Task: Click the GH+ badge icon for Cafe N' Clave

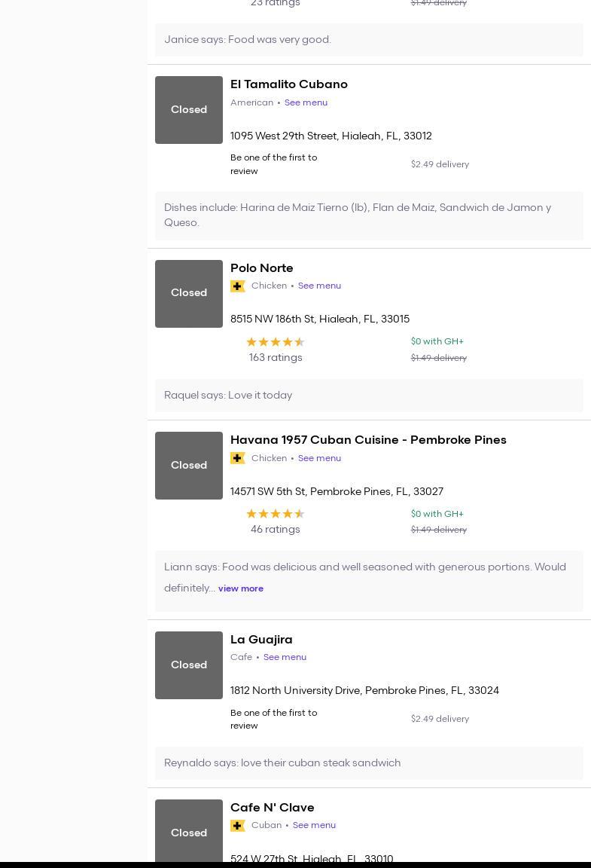Action: (x=238, y=826)
